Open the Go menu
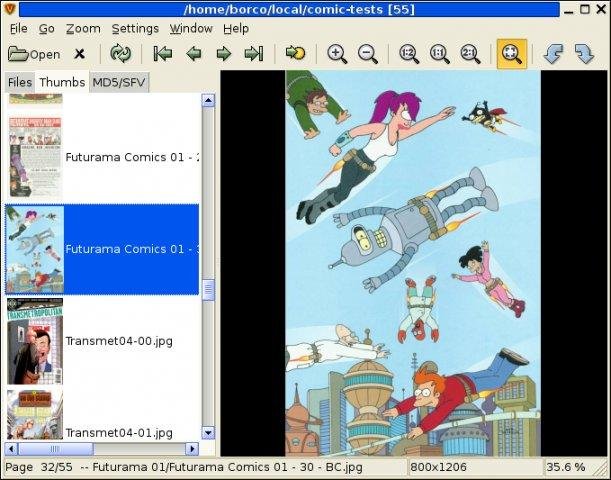Screen dimensions: 611x480 click(x=47, y=28)
